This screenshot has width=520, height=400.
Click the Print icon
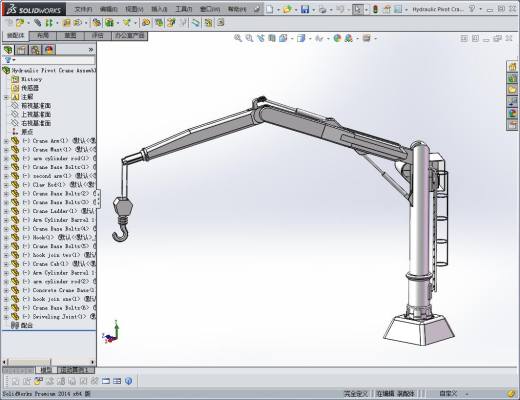tap(322, 9)
